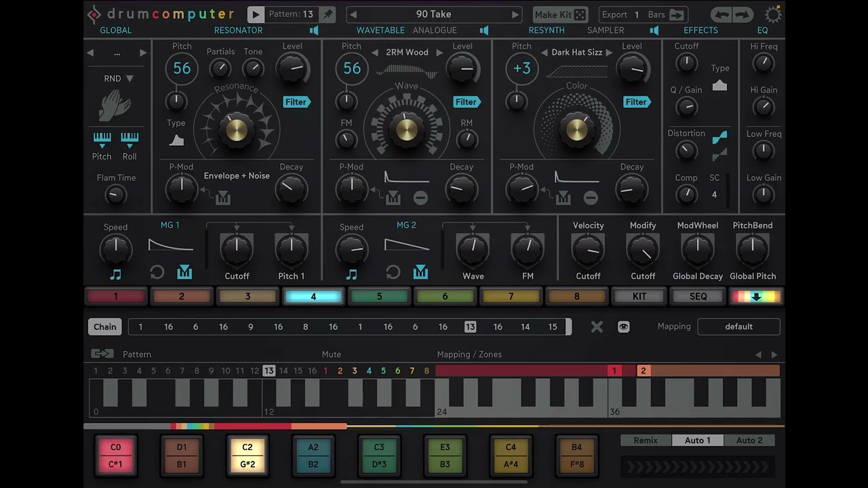
Task: Toggle MG 2 tempo sync note icon
Action: [351, 274]
